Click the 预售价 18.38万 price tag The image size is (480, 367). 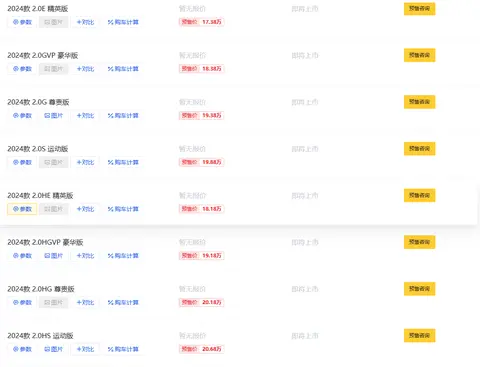[201, 69]
